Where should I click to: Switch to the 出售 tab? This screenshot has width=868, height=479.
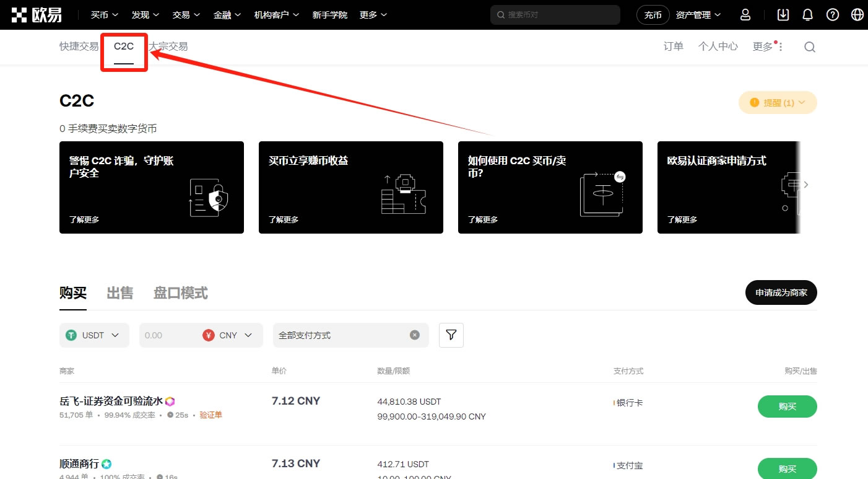119,293
